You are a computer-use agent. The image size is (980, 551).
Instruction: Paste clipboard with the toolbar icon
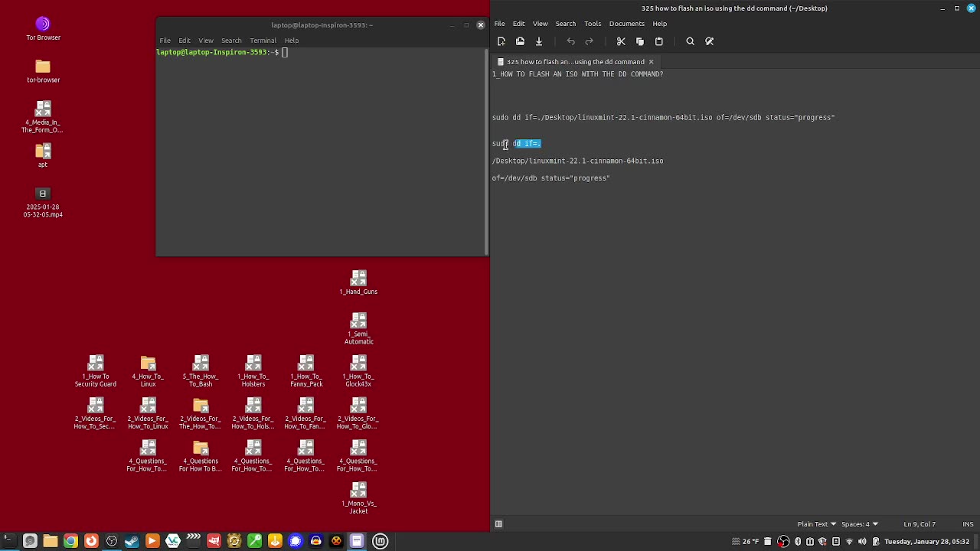(x=658, y=41)
